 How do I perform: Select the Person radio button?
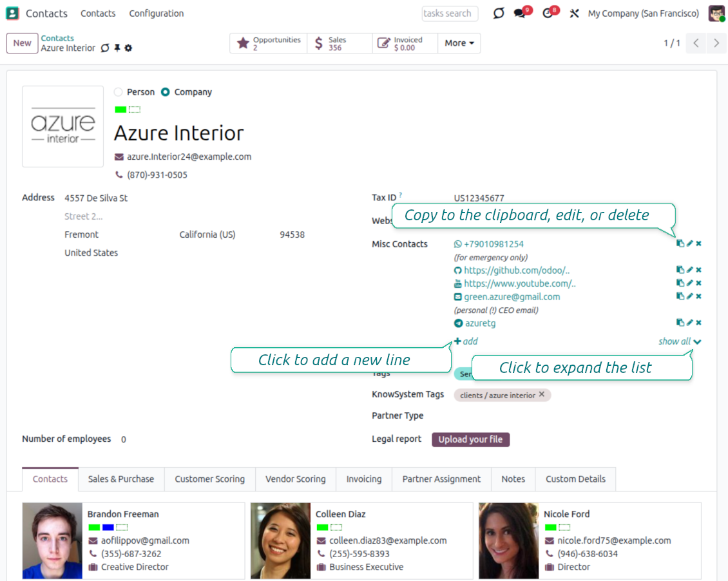pos(118,92)
